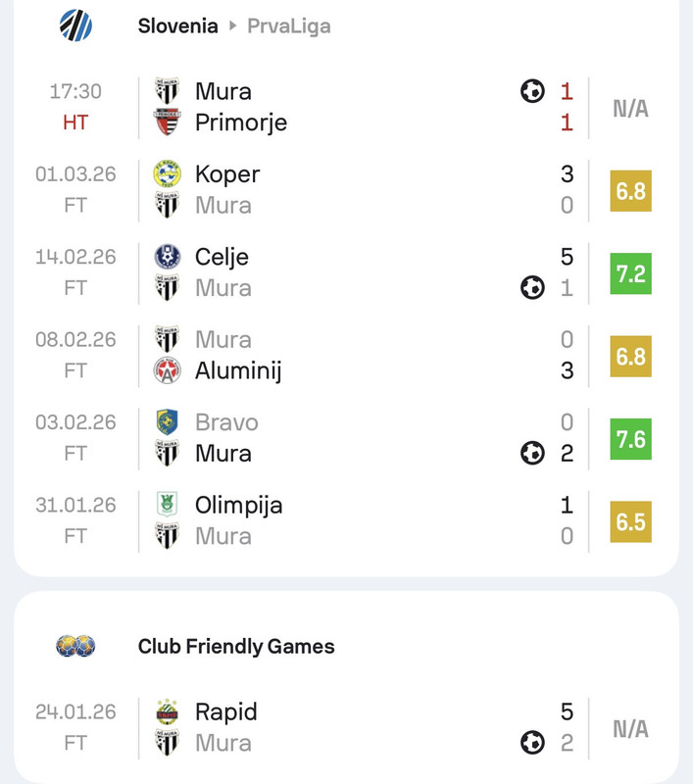Viewport: 693px width, 784px height.
Task: Select the 6.8 rating badge for Koper match
Action: [x=630, y=190]
